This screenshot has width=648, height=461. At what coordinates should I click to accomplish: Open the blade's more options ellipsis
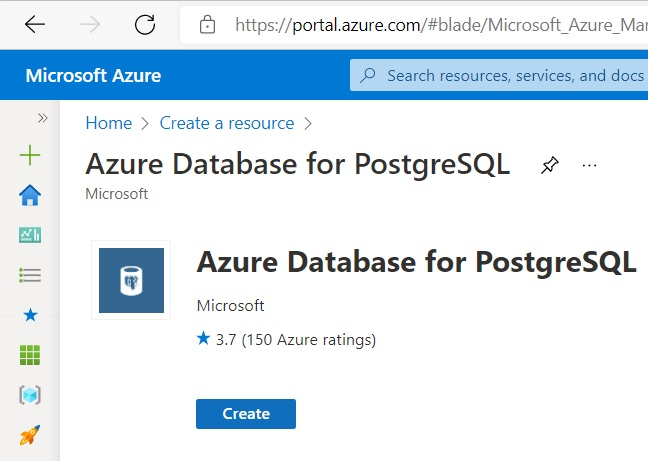tap(589, 166)
